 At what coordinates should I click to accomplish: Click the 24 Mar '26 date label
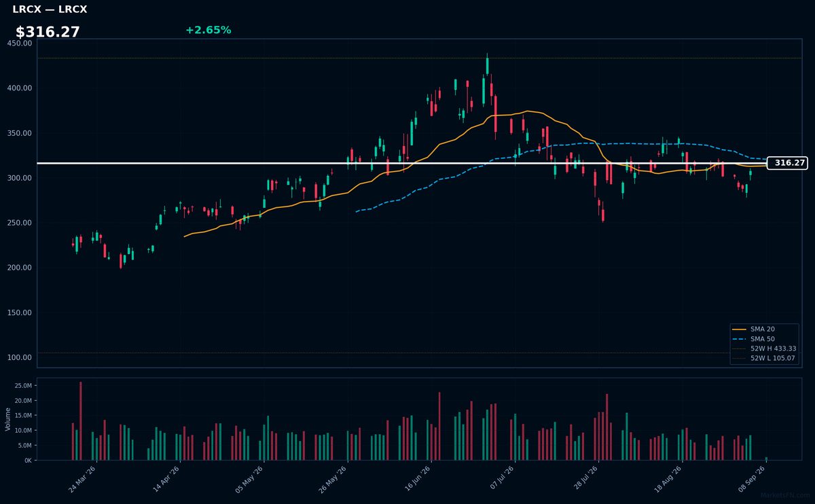pyautogui.click(x=82, y=480)
